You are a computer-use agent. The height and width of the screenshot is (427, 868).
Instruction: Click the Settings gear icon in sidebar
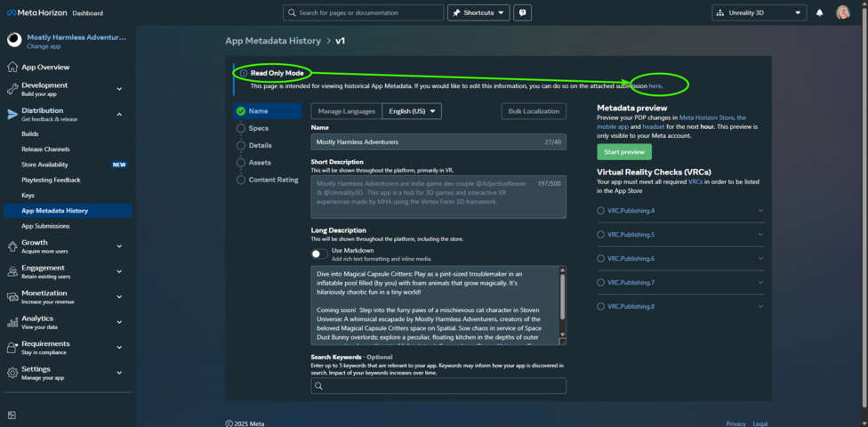coord(12,373)
